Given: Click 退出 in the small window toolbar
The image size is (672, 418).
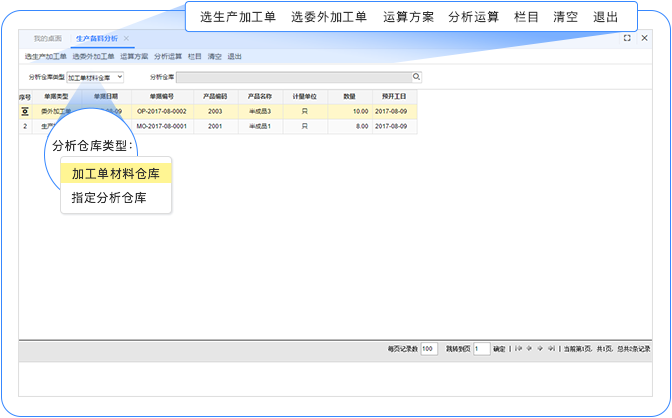Looking at the screenshot, I should coord(234,56).
